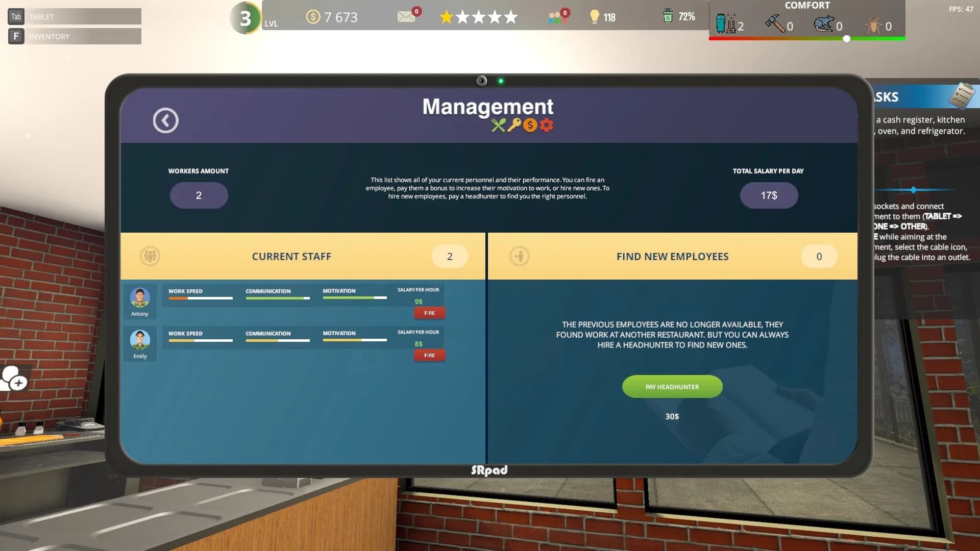The width and height of the screenshot is (980, 551).
Task: Select the Current Staff section header
Action: 303,256
